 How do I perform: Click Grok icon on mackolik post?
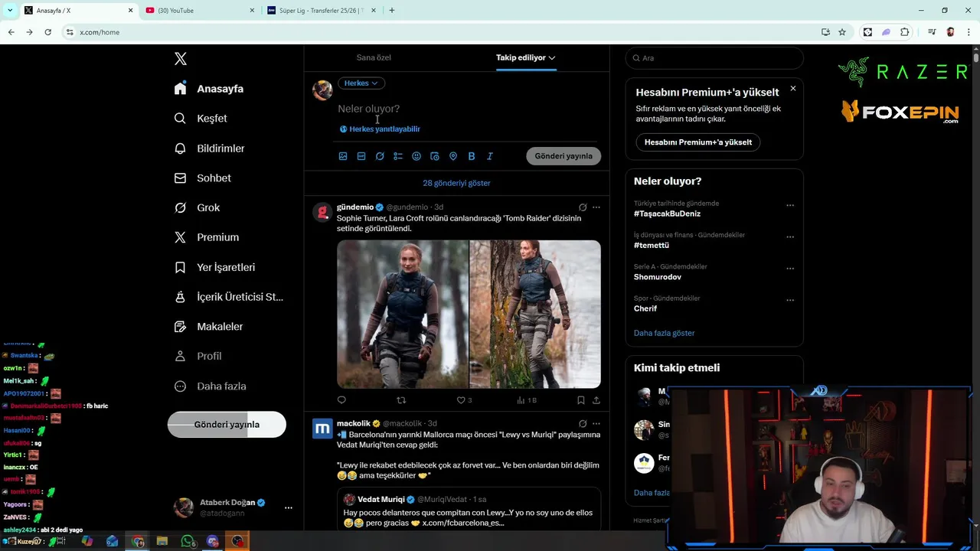point(583,424)
